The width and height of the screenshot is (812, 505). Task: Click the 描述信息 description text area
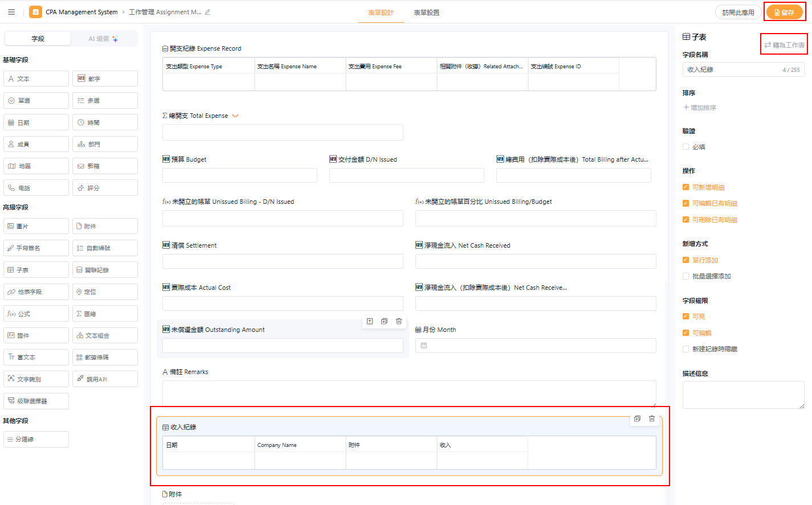point(743,395)
